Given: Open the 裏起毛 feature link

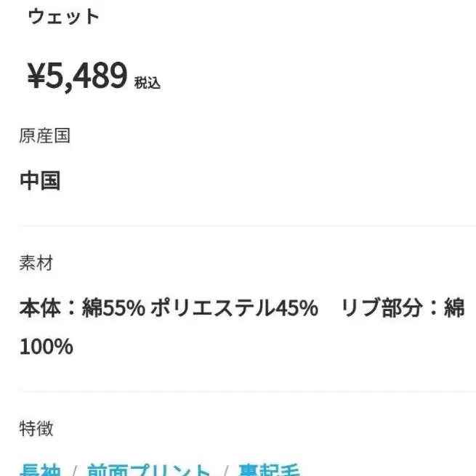Looking at the screenshot, I should [270, 469].
